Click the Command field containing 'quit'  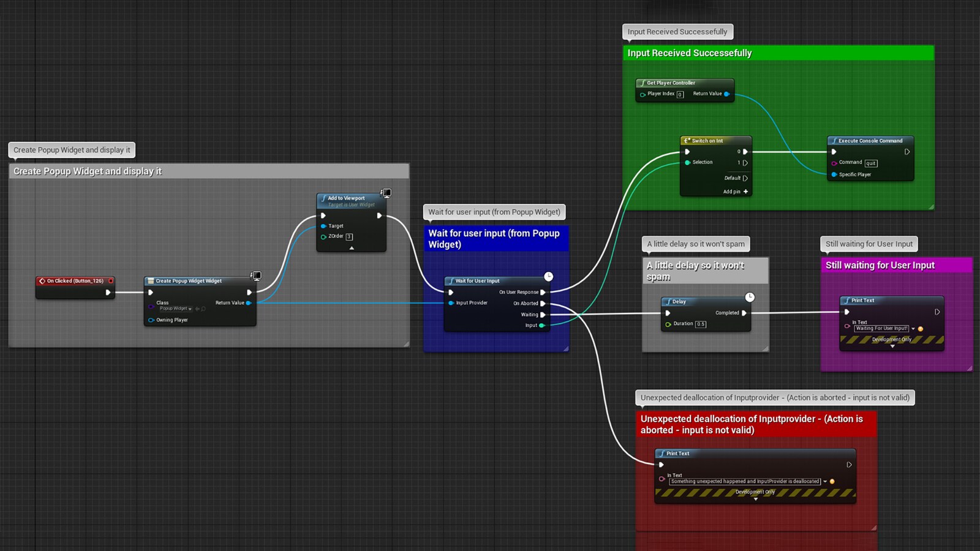[871, 163]
